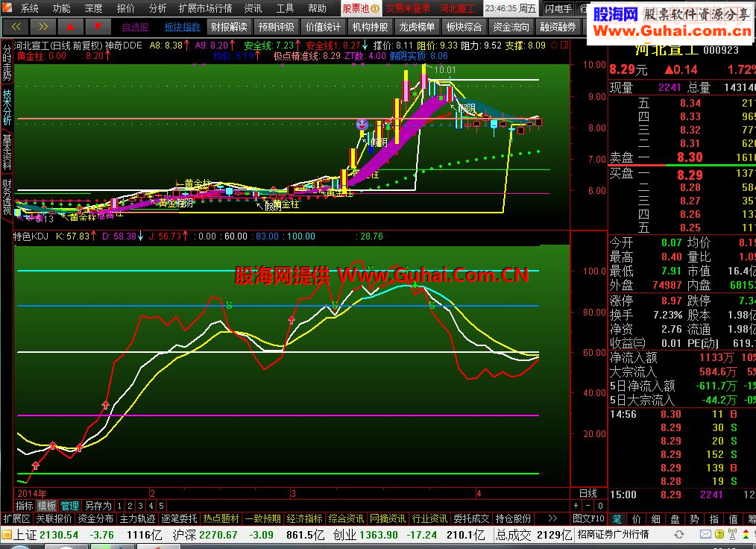The image size is (756, 549).
Task: Open the 帮助 menu
Action: tap(317, 8)
